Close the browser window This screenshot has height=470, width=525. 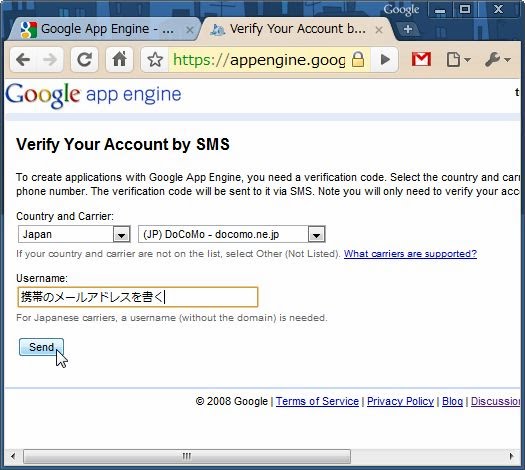tap(498, 9)
